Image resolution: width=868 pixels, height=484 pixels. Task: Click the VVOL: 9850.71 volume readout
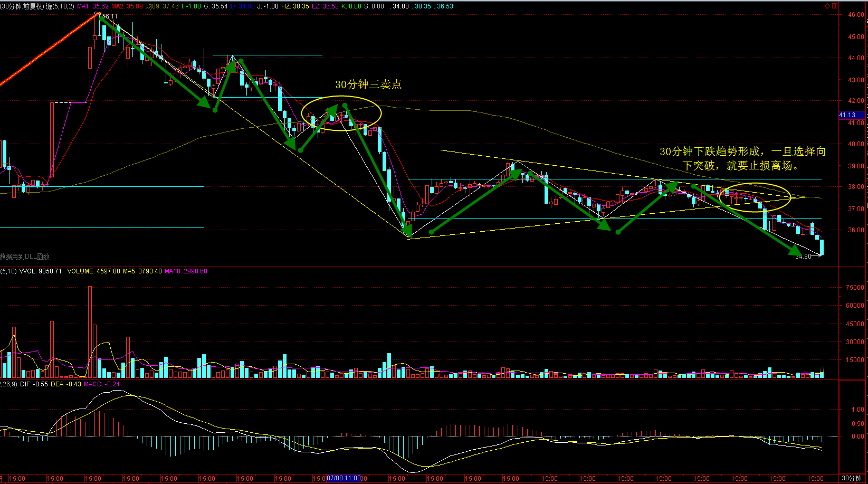pos(41,271)
